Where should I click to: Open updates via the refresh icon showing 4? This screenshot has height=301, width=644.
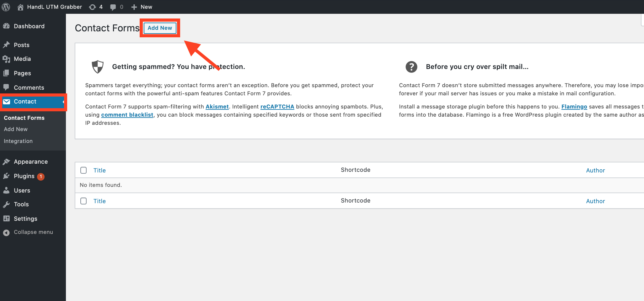(93, 7)
